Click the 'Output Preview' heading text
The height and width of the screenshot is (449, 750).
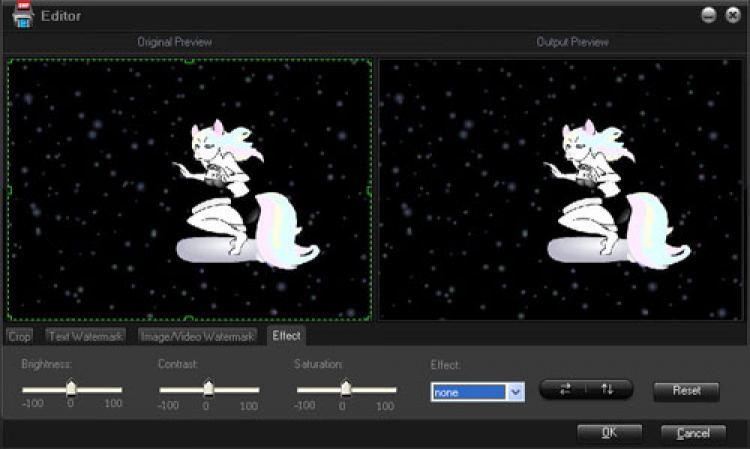click(573, 42)
